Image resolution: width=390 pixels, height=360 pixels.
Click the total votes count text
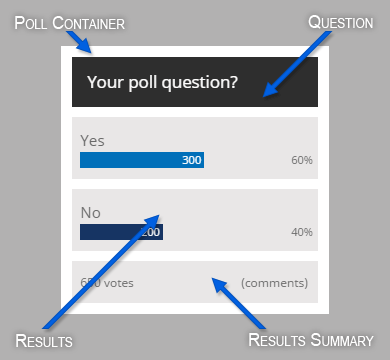point(107,283)
